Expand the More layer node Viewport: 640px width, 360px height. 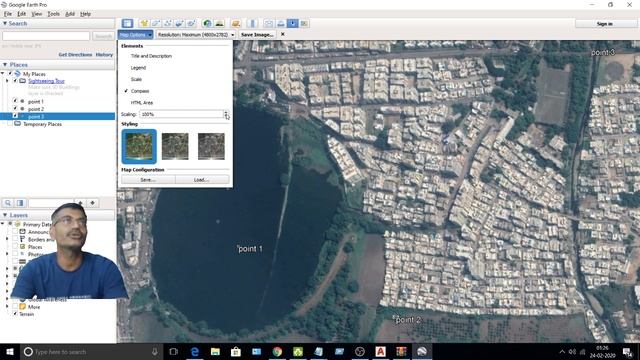tap(7, 306)
